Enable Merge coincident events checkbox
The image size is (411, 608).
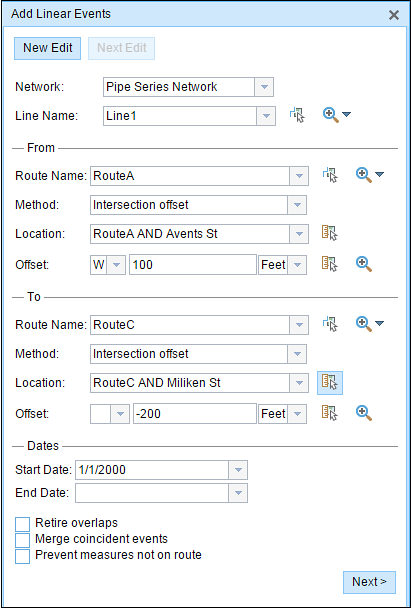pyautogui.click(x=22, y=541)
